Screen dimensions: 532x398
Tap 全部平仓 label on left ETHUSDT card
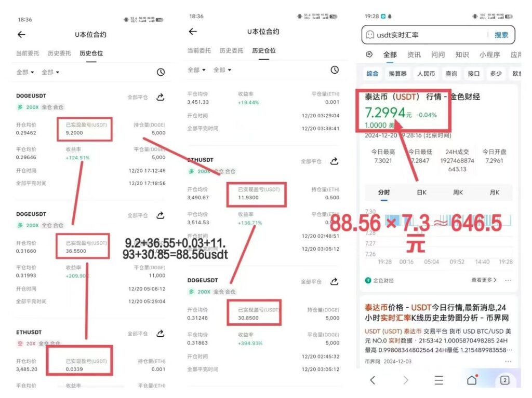click(x=138, y=334)
